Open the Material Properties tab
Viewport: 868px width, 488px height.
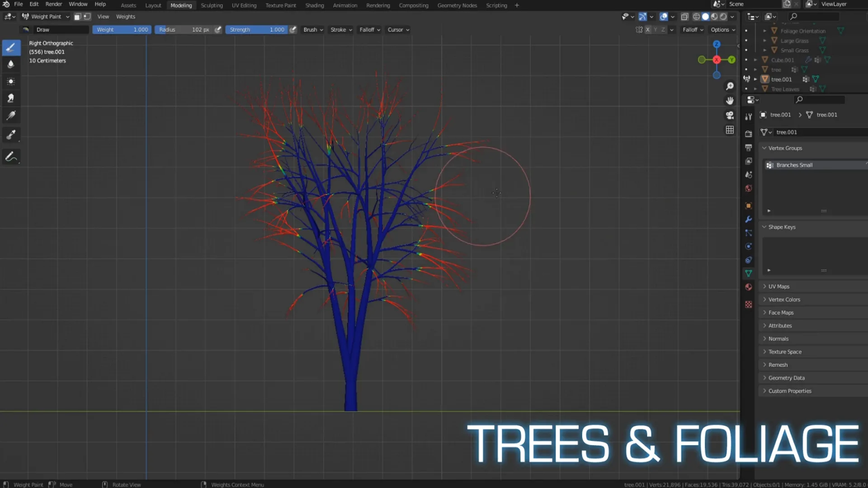(748, 287)
